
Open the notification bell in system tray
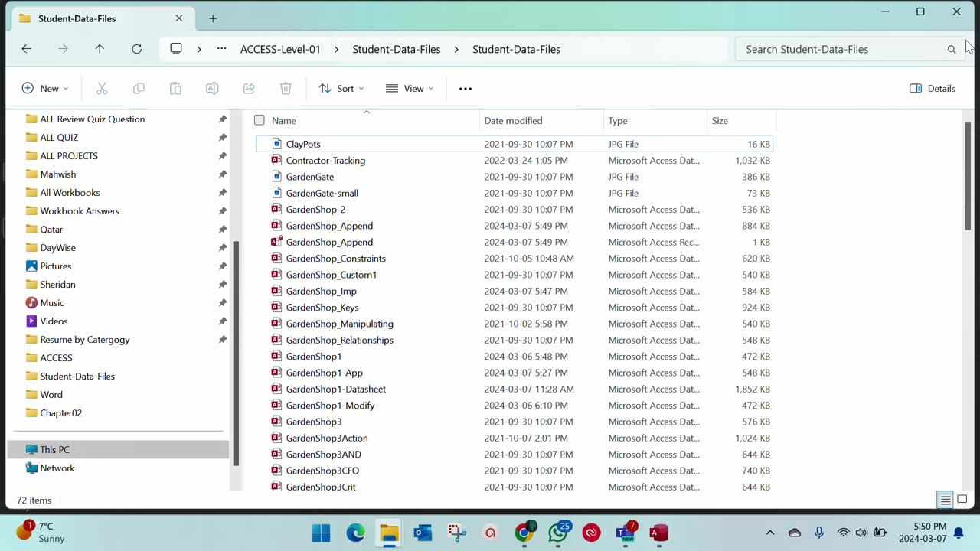tap(959, 533)
